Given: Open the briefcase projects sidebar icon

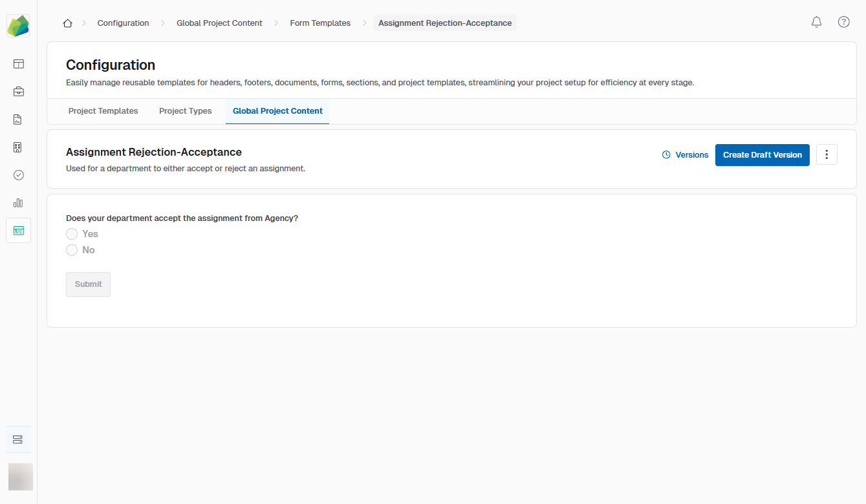Looking at the screenshot, I should tap(18, 92).
